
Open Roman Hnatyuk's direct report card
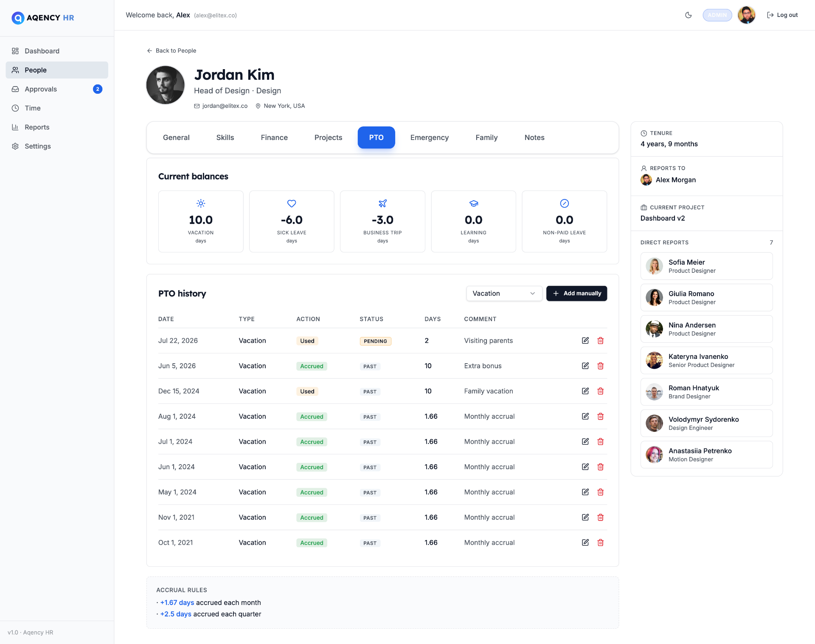[706, 392]
